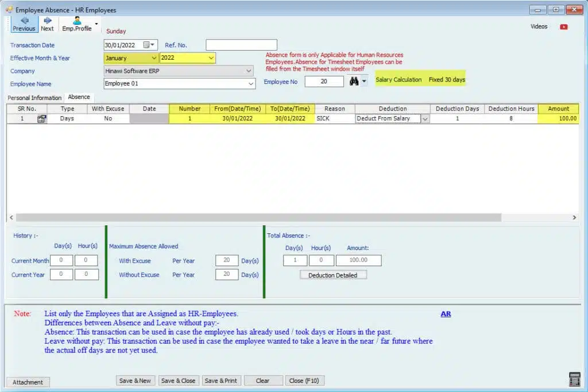This screenshot has width=588, height=392.
Task: Click the SICK reason cell
Action: (335, 118)
